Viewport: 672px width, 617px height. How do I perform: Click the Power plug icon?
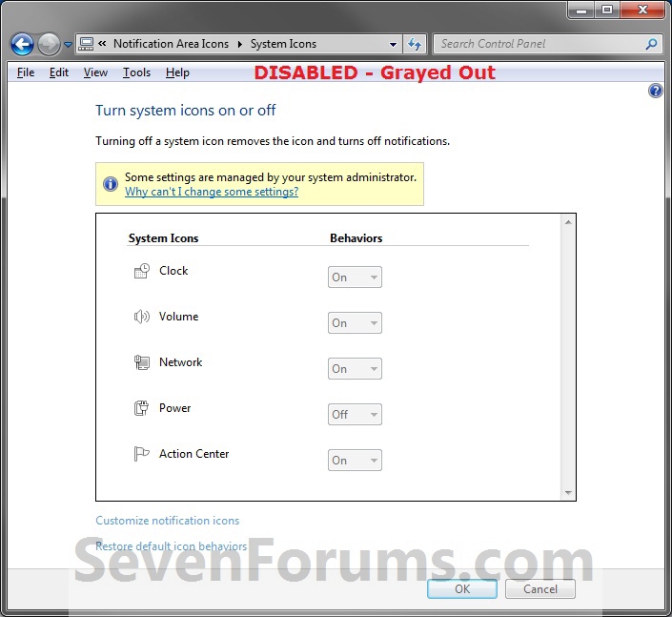142,408
